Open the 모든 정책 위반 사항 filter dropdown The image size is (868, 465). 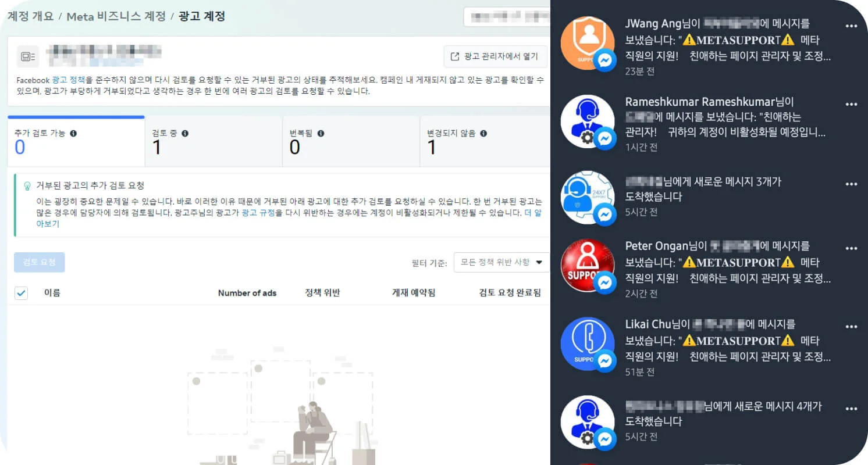(x=501, y=262)
